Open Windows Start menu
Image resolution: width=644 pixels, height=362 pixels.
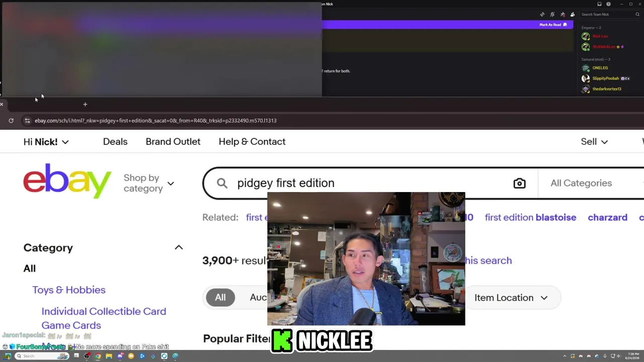pyautogui.click(x=8, y=356)
